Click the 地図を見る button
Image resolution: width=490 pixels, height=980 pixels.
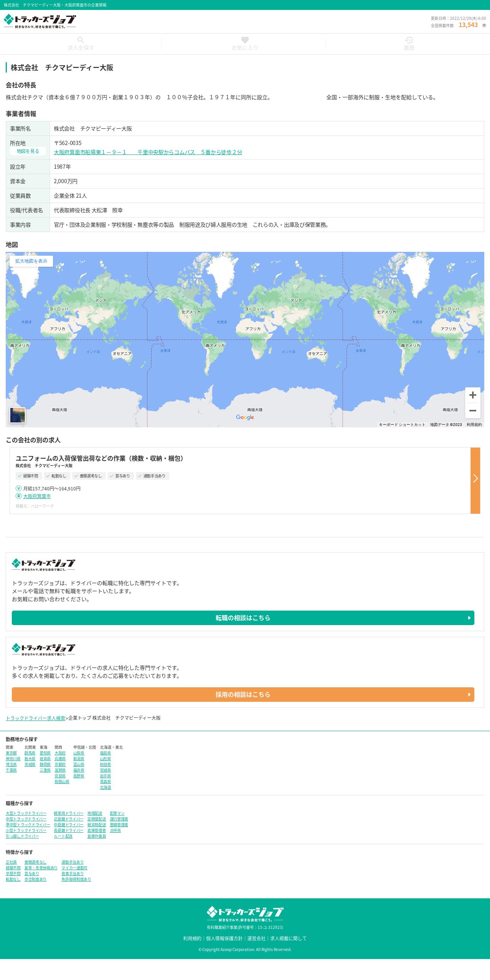tap(28, 151)
